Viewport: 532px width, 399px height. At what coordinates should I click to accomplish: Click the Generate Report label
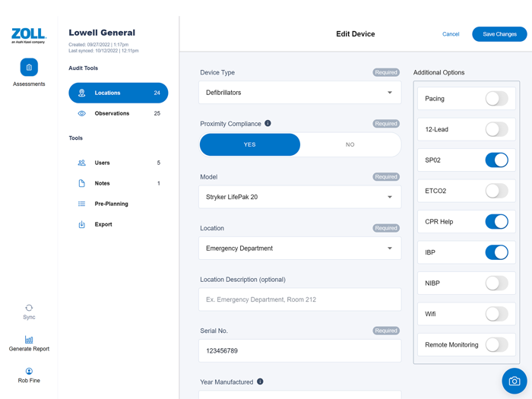(x=29, y=349)
